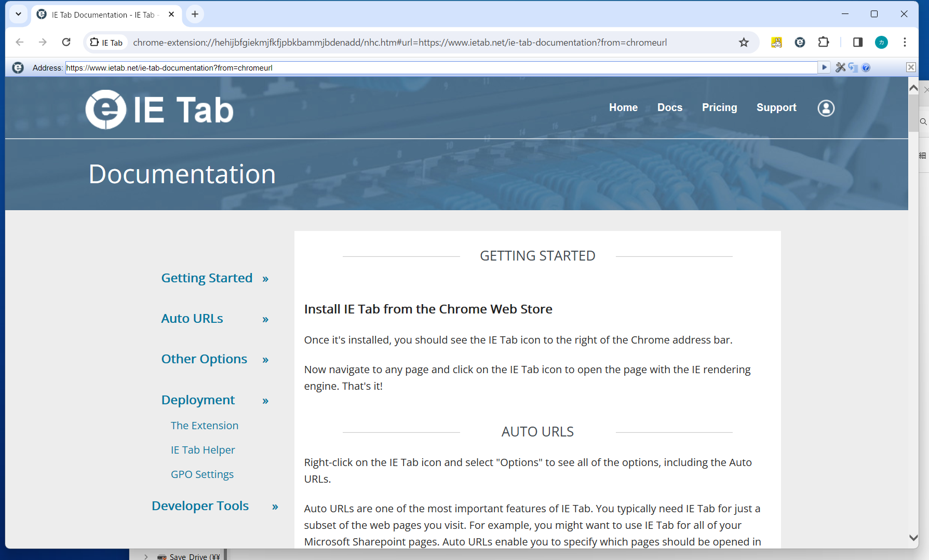This screenshot has height=560, width=929.
Task: Click the IE Tab site logo
Action: pos(159,110)
